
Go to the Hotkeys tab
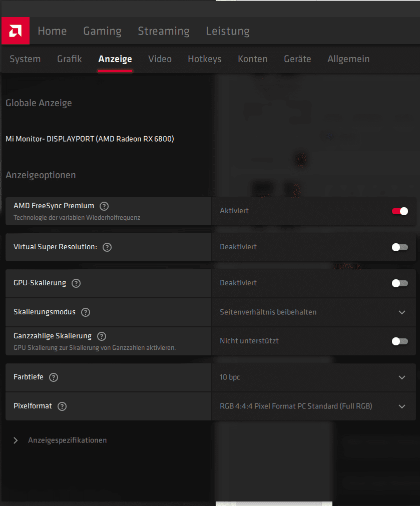(x=205, y=59)
